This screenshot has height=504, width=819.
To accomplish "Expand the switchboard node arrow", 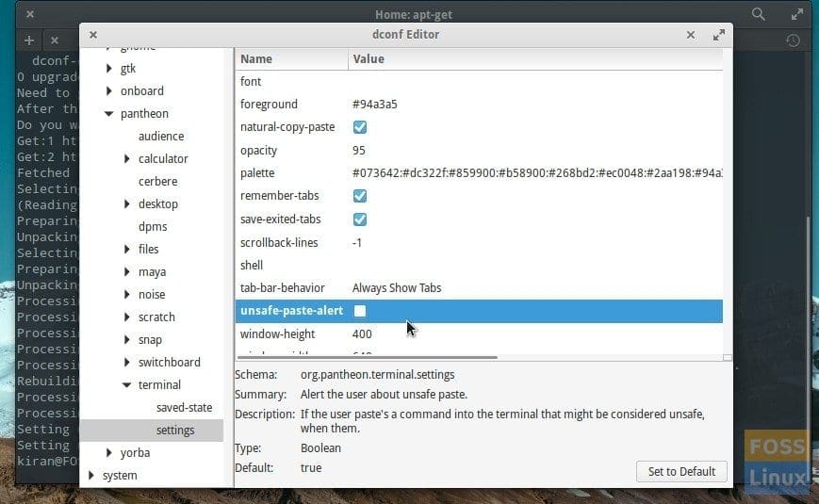I will [x=126, y=362].
